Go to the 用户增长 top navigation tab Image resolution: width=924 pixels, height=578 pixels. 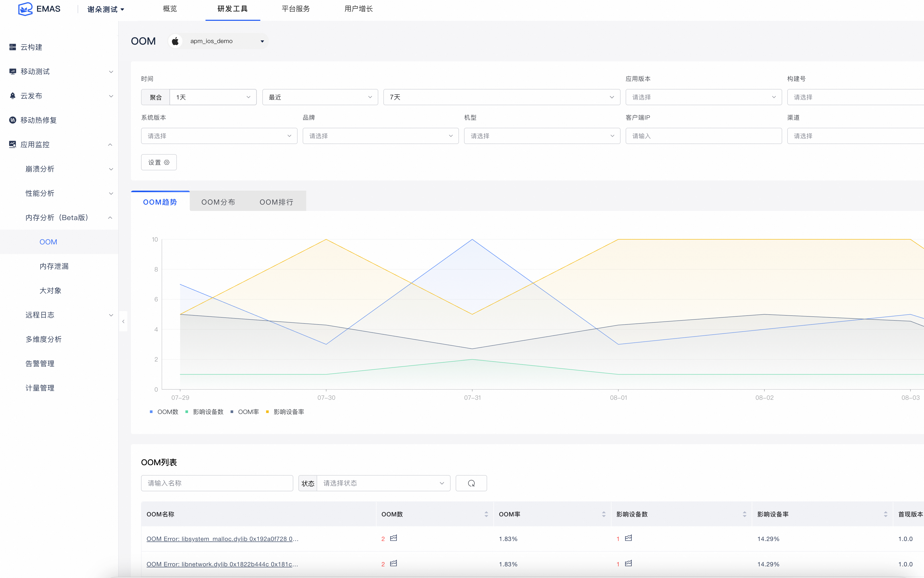coord(358,9)
